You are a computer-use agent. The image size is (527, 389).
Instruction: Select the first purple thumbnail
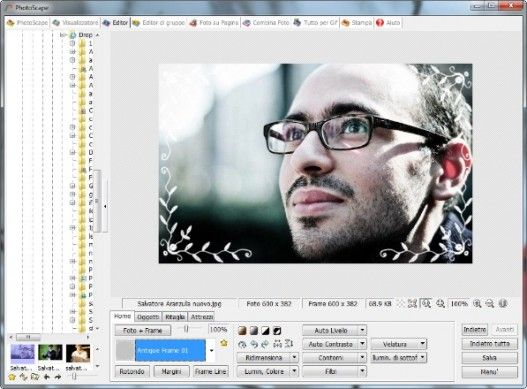[x=23, y=353]
